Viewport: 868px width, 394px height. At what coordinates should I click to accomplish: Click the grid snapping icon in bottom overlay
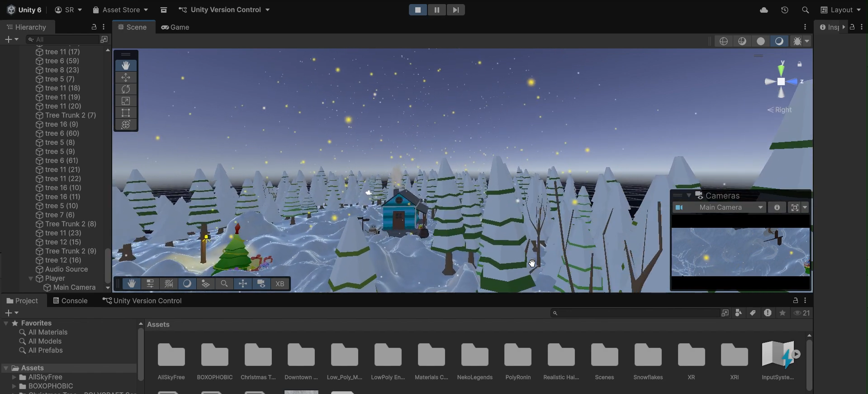point(169,283)
